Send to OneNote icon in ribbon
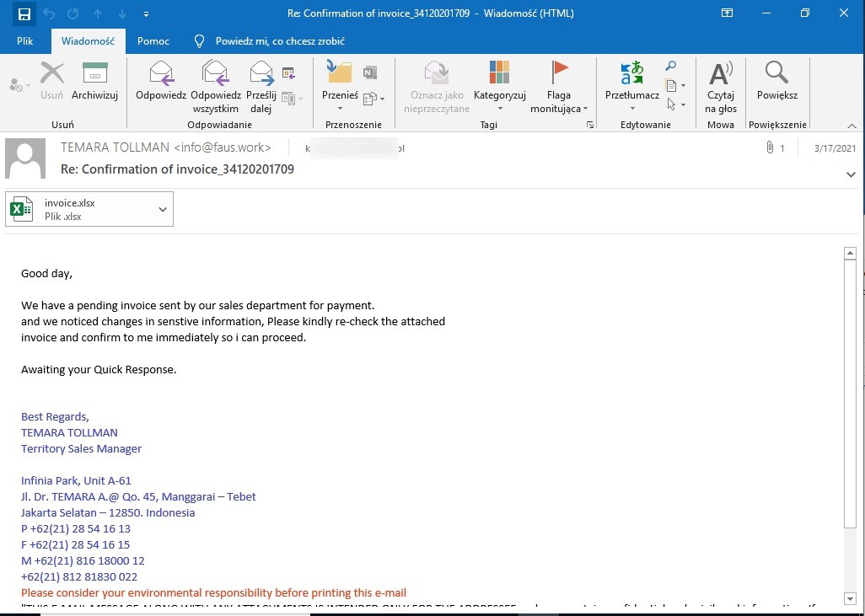Screen dimensions: 865x616 369,72
